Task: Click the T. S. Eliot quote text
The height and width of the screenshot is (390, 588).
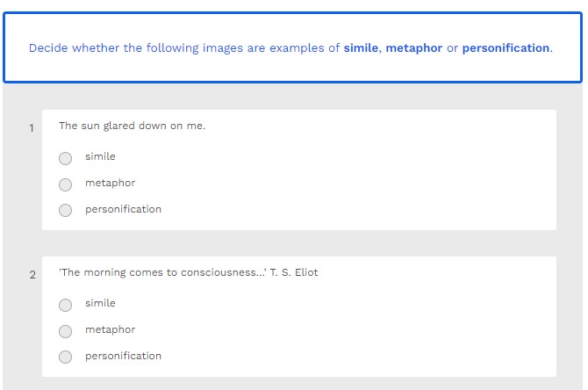Action: [x=188, y=272]
